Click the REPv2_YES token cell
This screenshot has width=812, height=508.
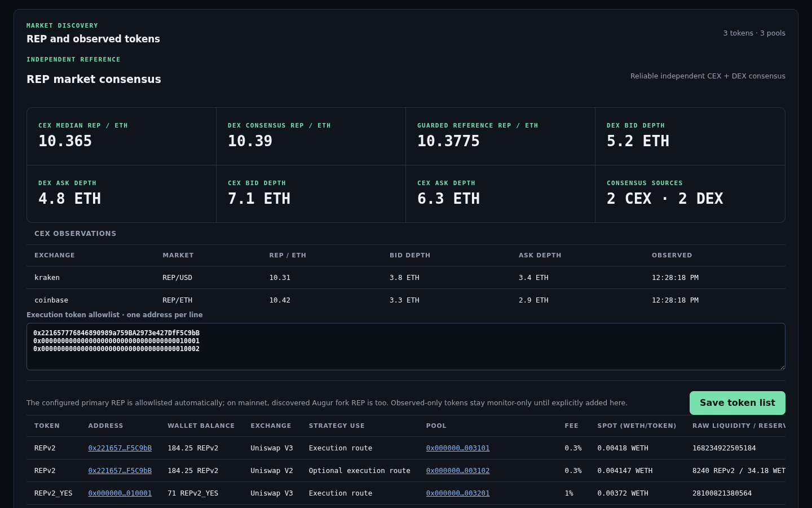tap(54, 493)
